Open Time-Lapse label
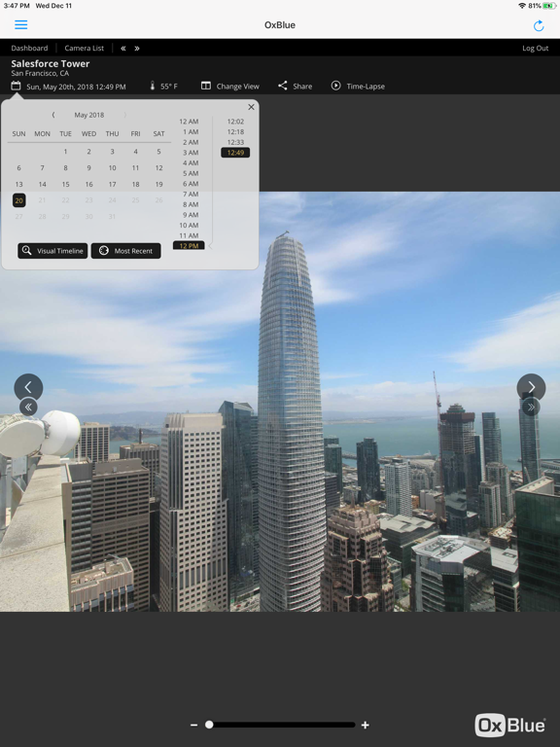 click(366, 87)
